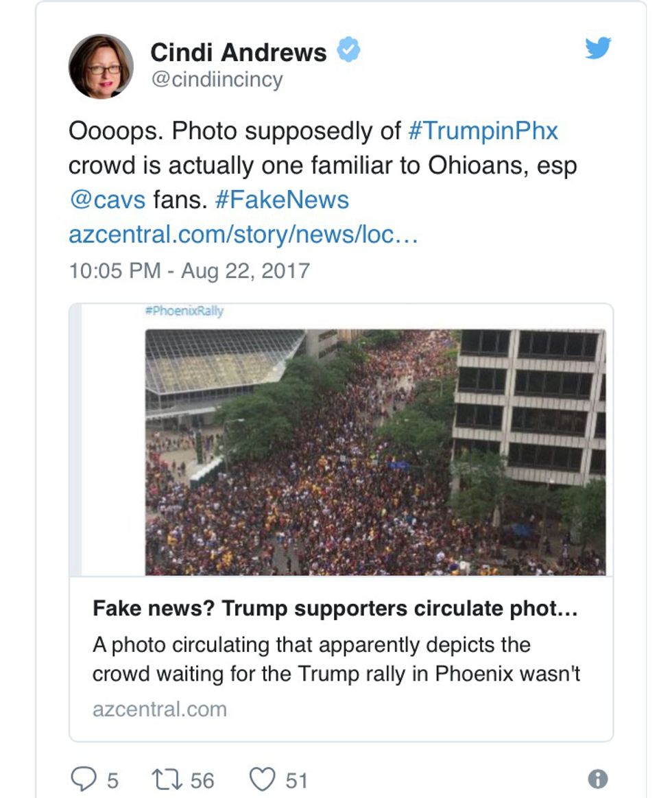Click the like count 51
Image resolution: width=672 pixels, height=798 pixels.
coord(296,780)
